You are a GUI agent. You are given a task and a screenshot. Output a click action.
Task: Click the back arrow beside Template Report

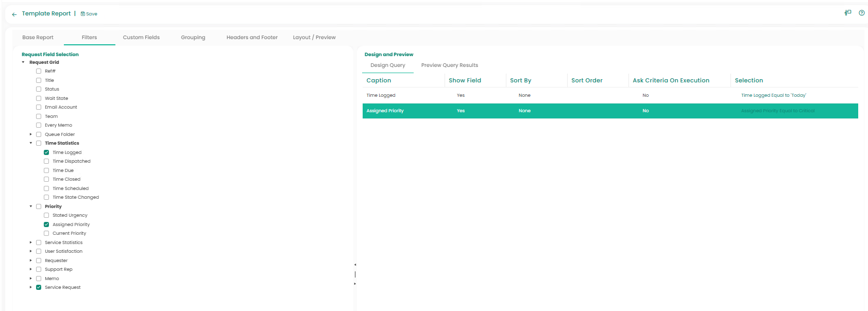coord(14,14)
